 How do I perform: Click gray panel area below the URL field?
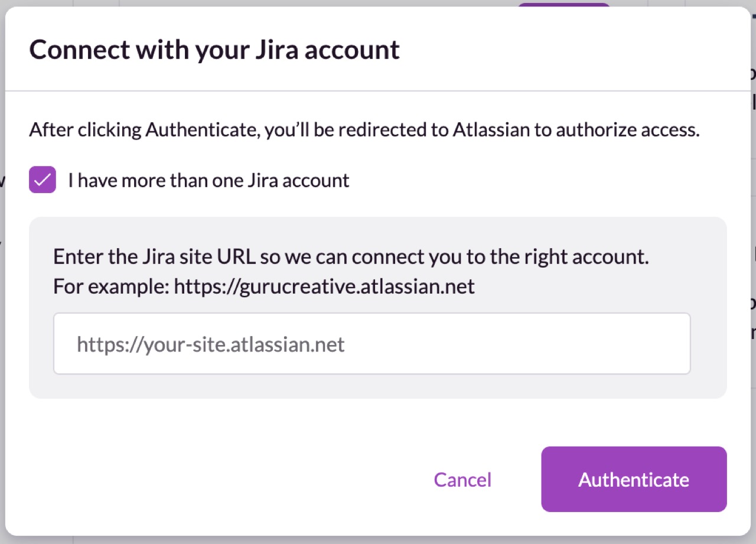click(x=378, y=387)
